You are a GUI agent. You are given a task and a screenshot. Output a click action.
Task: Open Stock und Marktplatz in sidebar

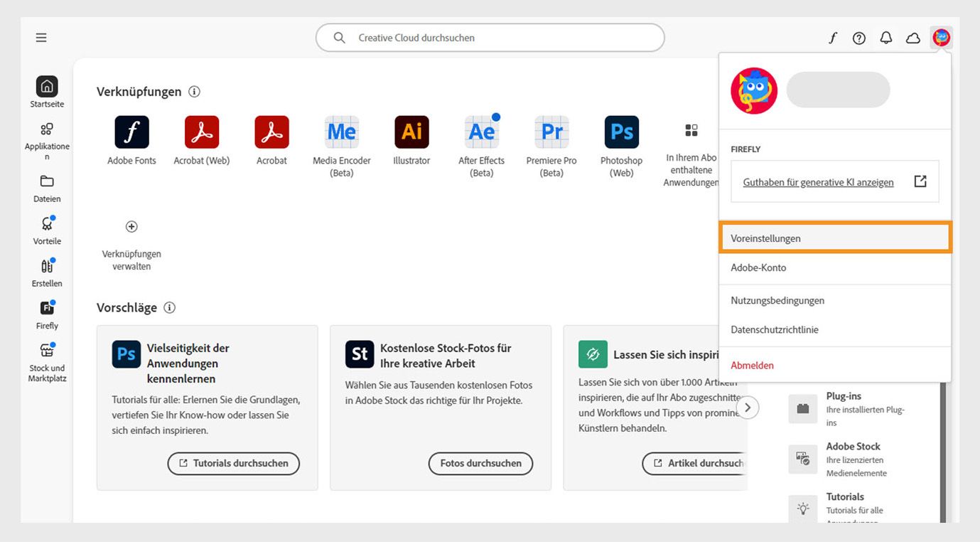coord(47,362)
